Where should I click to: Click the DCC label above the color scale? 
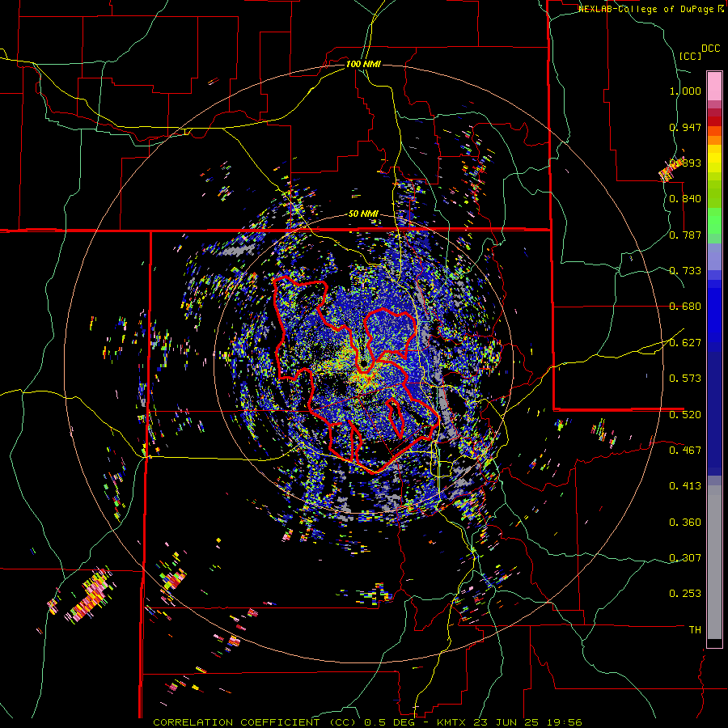tap(710, 49)
